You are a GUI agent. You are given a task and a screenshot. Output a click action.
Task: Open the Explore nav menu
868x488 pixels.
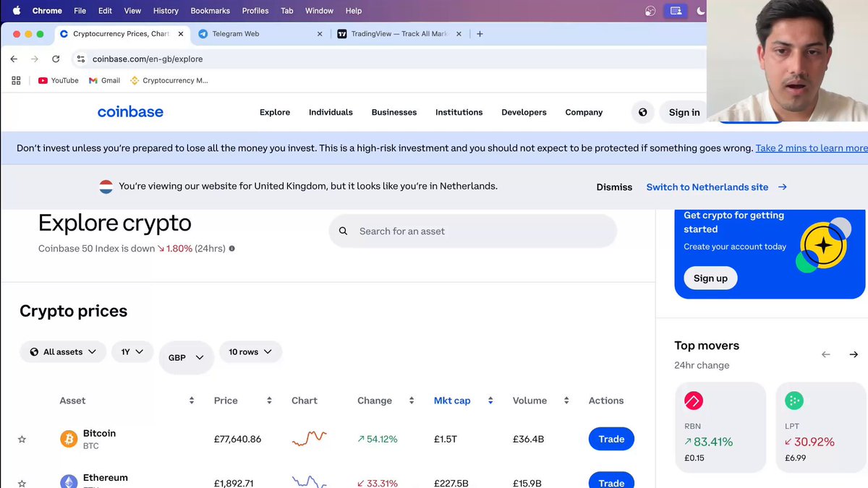click(x=275, y=112)
